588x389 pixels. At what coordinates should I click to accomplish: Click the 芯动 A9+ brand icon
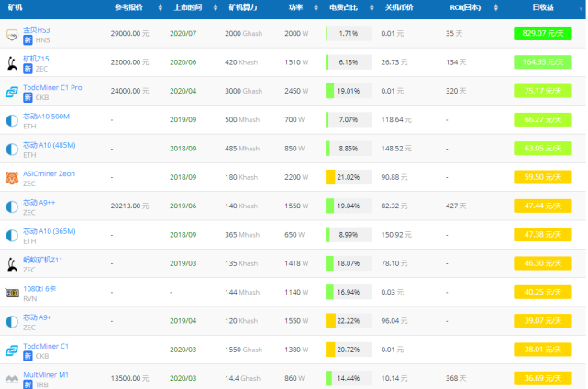pos(12,322)
